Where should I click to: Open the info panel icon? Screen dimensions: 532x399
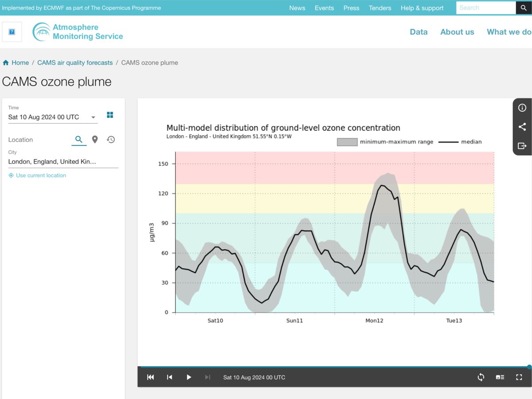pyautogui.click(x=522, y=108)
